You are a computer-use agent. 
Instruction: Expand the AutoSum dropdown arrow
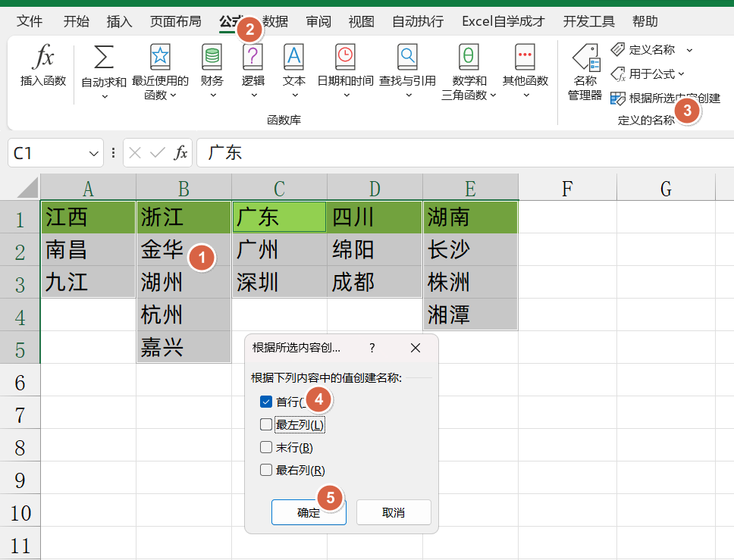tap(105, 96)
